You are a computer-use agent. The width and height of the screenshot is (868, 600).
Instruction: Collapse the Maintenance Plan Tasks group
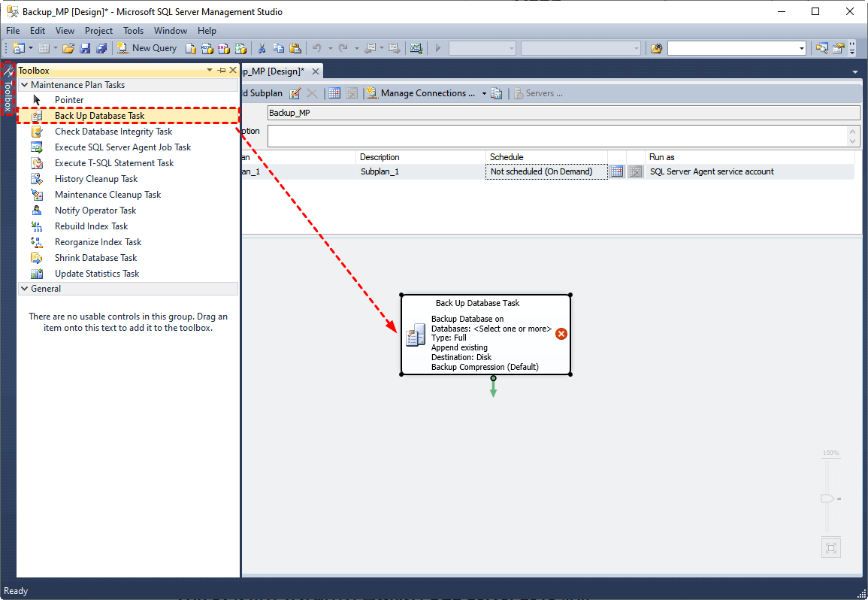[x=25, y=84]
